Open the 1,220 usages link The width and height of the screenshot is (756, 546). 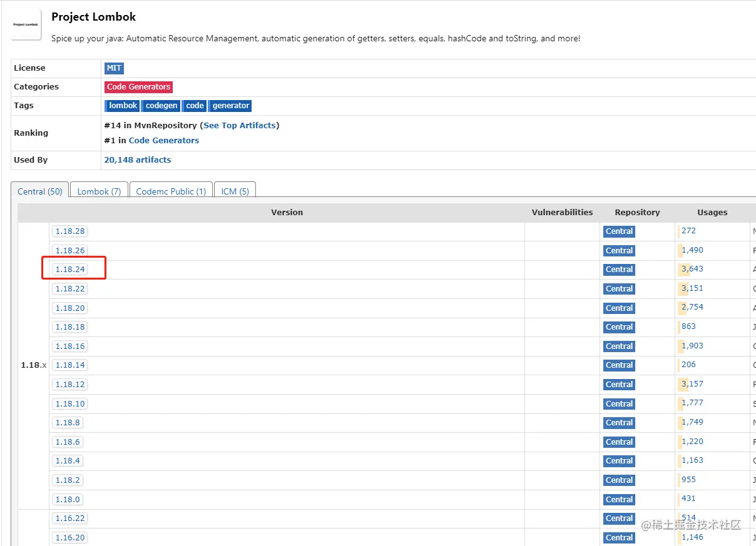coord(692,442)
